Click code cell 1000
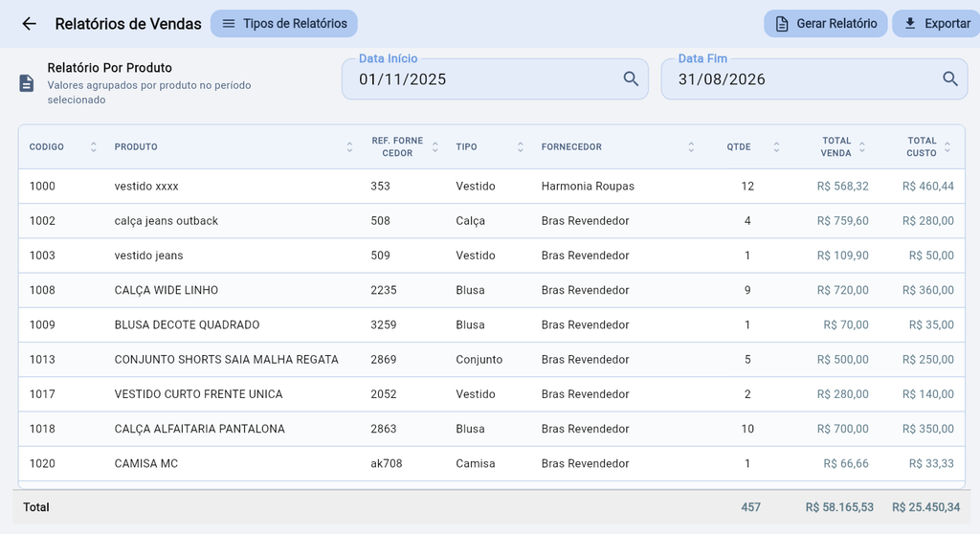Viewport: 980px width, 534px height. pos(42,187)
